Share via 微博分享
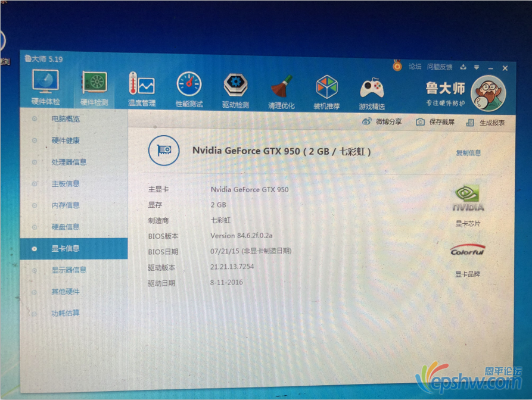 382,121
